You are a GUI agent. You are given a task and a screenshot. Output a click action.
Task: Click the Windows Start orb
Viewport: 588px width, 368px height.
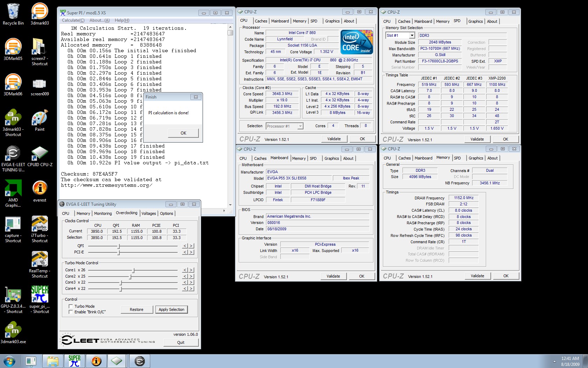(x=9, y=361)
